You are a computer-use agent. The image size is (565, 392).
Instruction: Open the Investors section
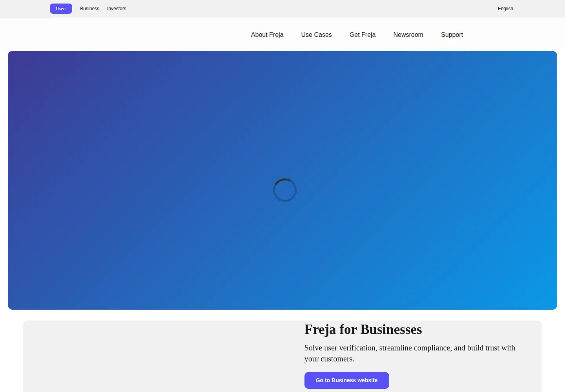[x=117, y=9]
